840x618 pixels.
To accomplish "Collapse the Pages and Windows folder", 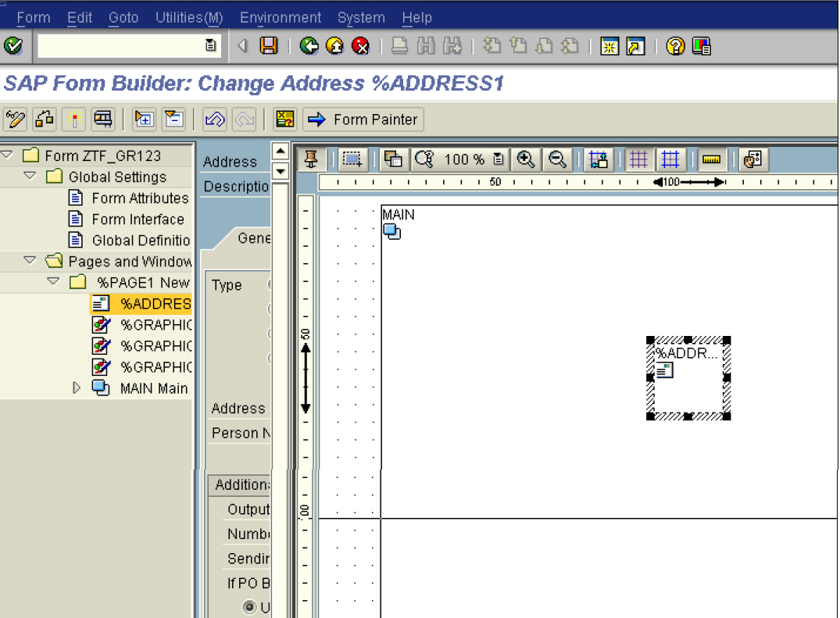I will pyautogui.click(x=30, y=260).
